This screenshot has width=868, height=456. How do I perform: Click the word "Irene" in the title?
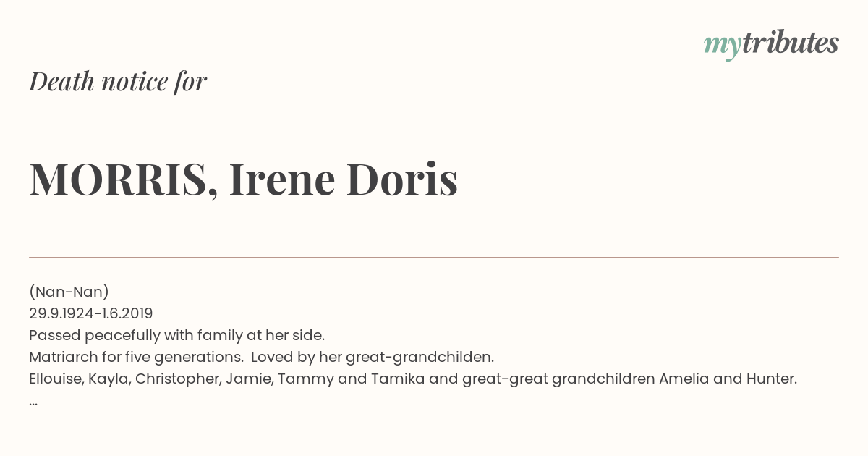coord(282,179)
